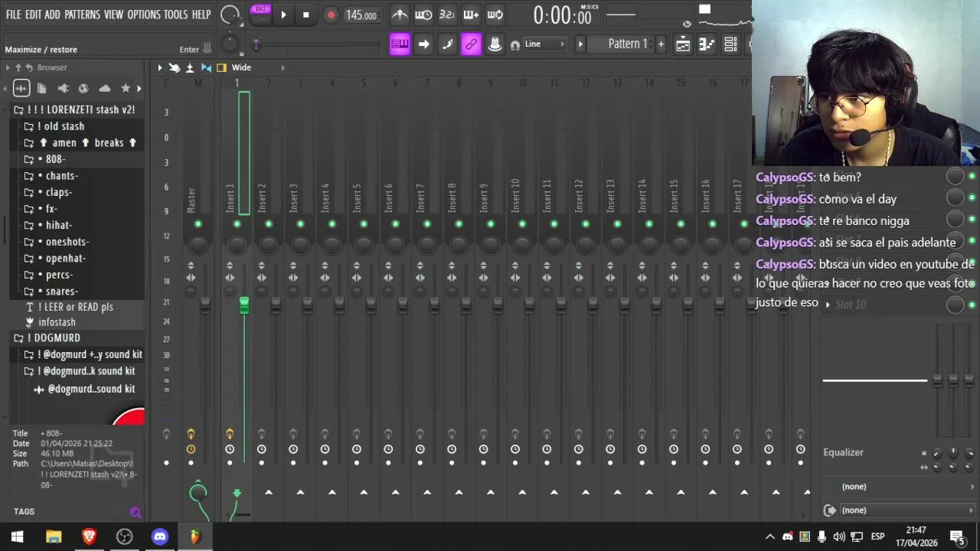Open the OPTIONS menu
The image size is (980, 551).
144,15
